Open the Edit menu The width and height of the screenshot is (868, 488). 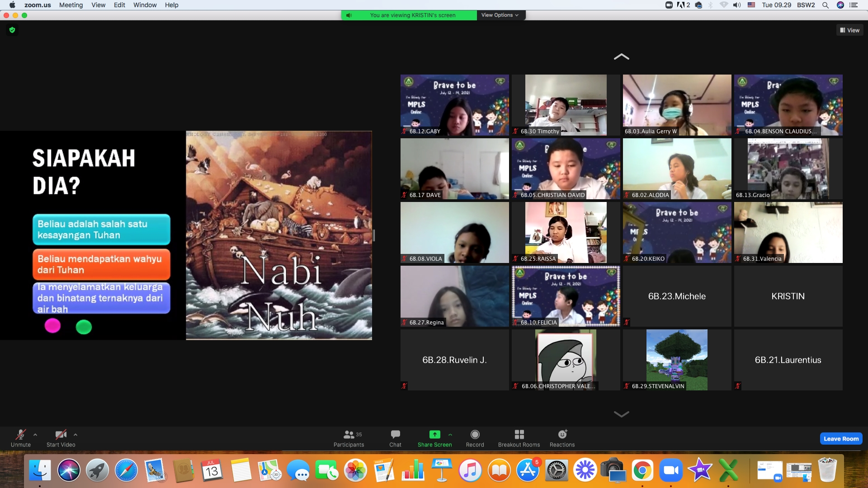coord(119,5)
